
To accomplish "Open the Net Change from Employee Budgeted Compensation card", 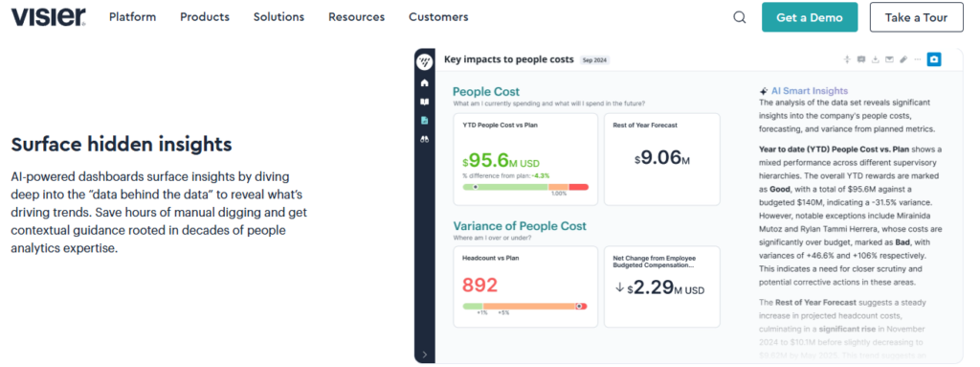I will [x=662, y=287].
